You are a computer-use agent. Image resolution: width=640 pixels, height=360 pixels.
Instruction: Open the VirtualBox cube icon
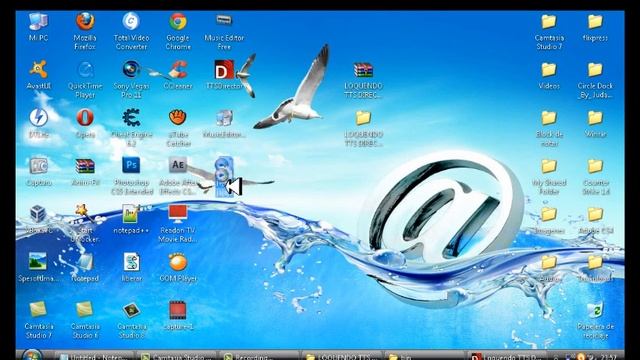(x=38, y=213)
